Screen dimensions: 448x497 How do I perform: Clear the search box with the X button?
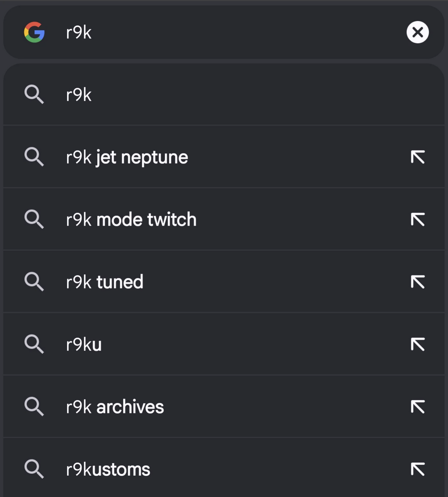417,32
